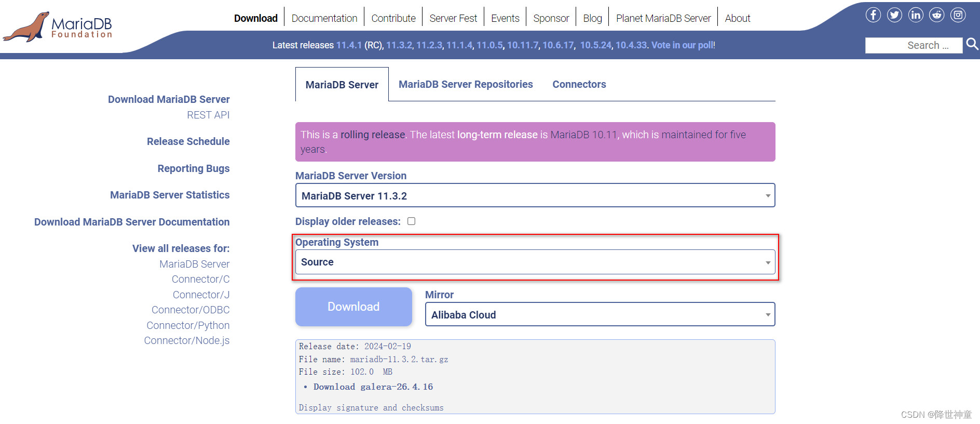Open the Sponsor menu item
The height and width of the screenshot is (424, 980).
click(x=551, y=18)
